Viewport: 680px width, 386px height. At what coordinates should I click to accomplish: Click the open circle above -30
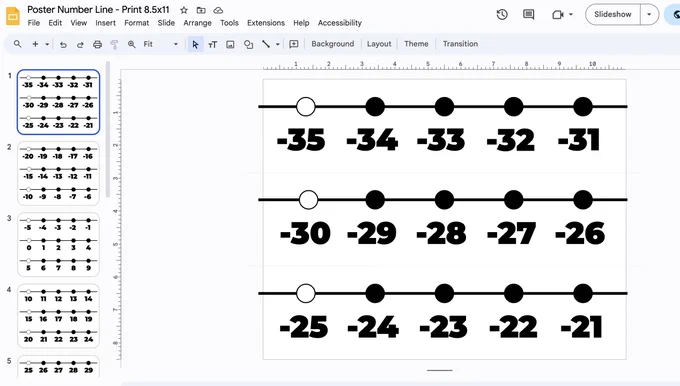pyautogui.click(x=308, y=200)
